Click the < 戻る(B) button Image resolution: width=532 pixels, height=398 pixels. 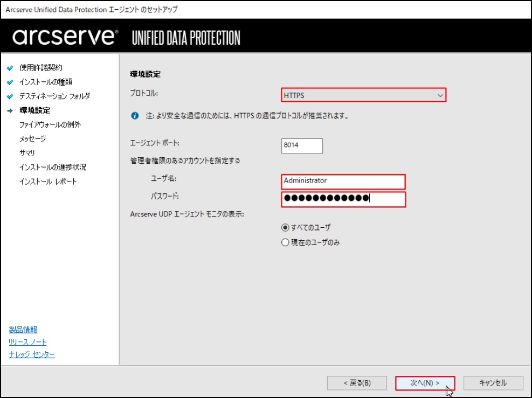pyautogui.click(x=357, y=383)
